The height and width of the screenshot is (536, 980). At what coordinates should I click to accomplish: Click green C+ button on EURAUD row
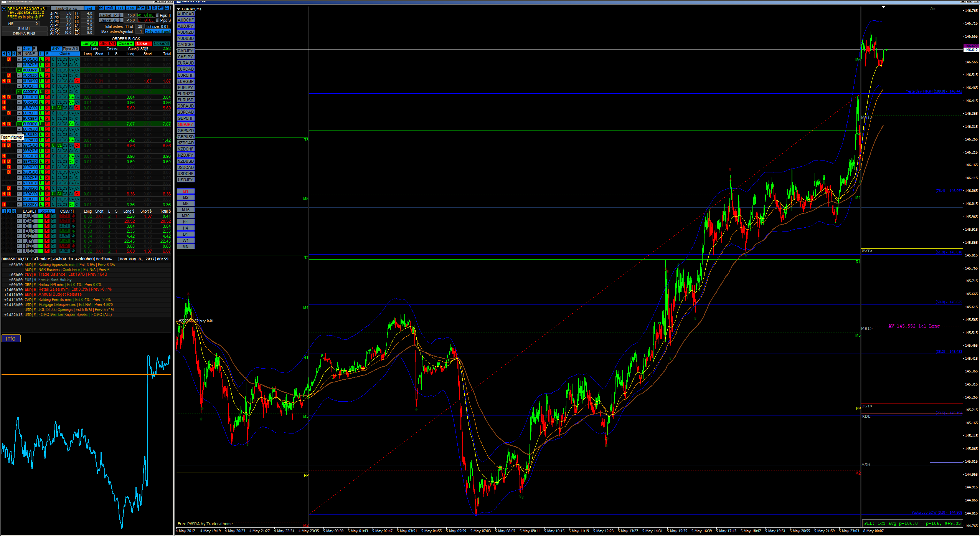tap(71, 102)
